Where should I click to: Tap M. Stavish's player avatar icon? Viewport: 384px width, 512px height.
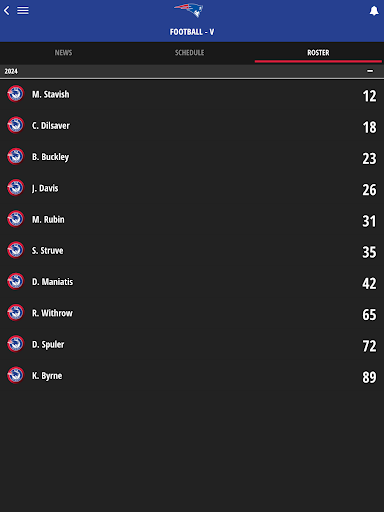tap(16, 94)
